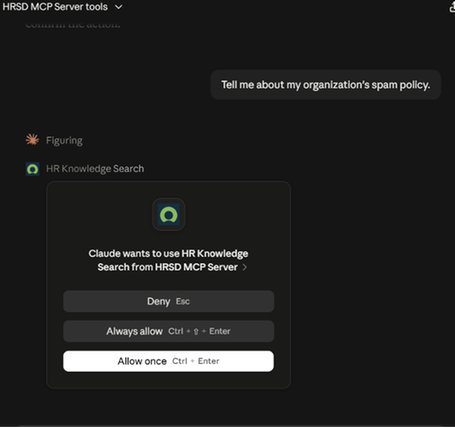Click the share icon at top right
The width and height of the screenshot is (455, 428).
pyautogui.click(x=452, y=7)
